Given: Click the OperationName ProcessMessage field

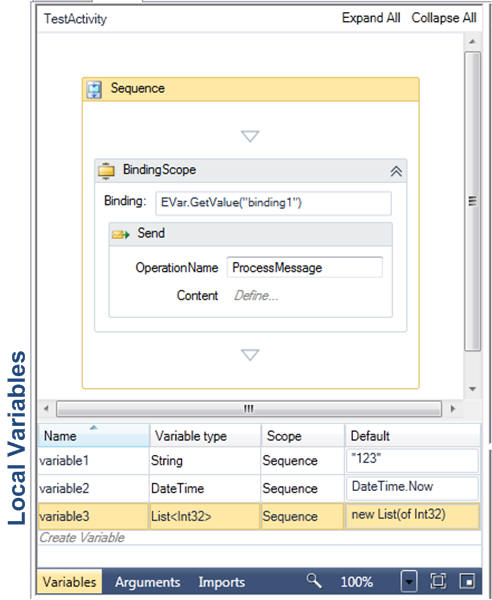Looking at the screenshot, I should [305, 267].
